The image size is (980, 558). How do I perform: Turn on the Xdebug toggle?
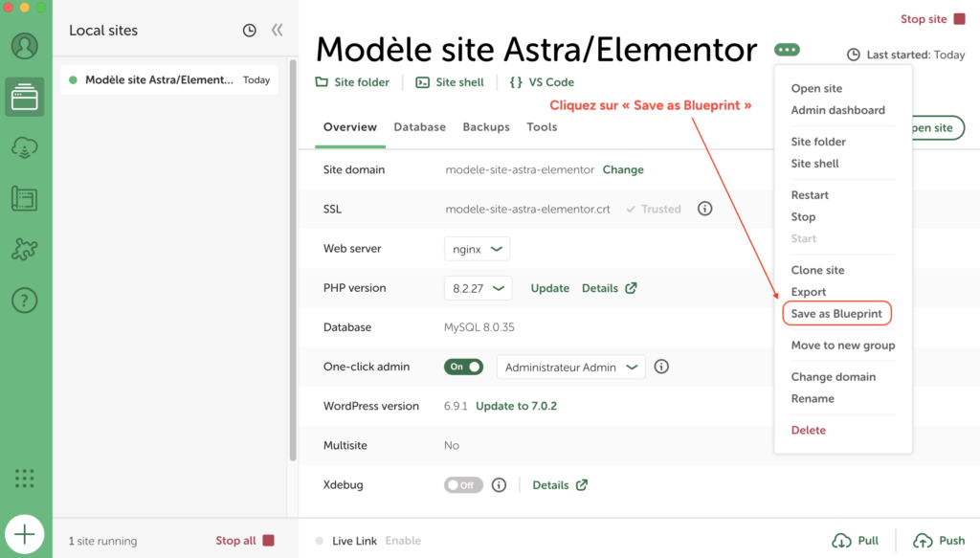pyautogui.click(x=464, y=485)
